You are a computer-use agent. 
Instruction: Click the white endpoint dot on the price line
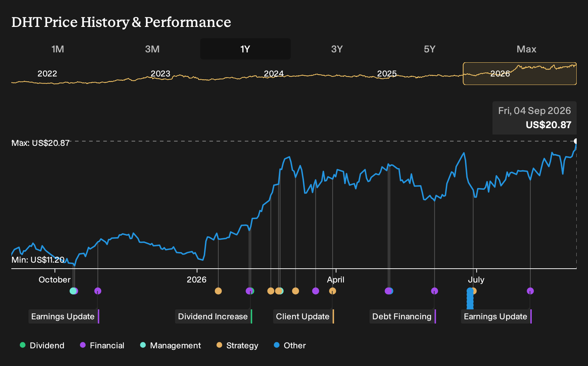[x=576, y=141]
